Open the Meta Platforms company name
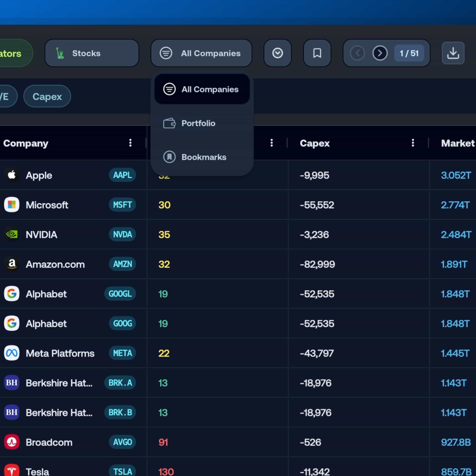 pos(60,353)
